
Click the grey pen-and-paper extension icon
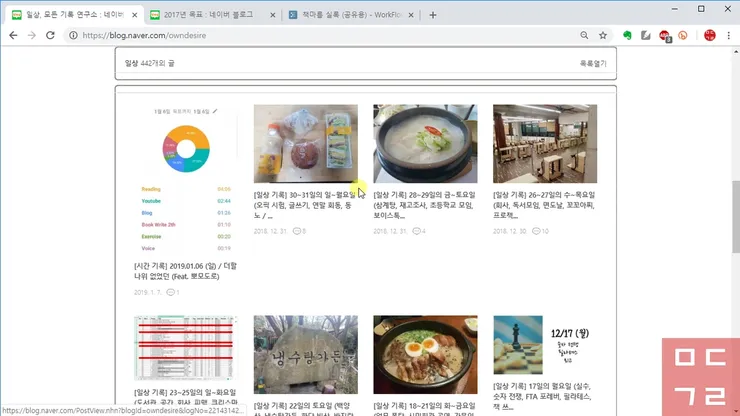click(x=646, y=35)
